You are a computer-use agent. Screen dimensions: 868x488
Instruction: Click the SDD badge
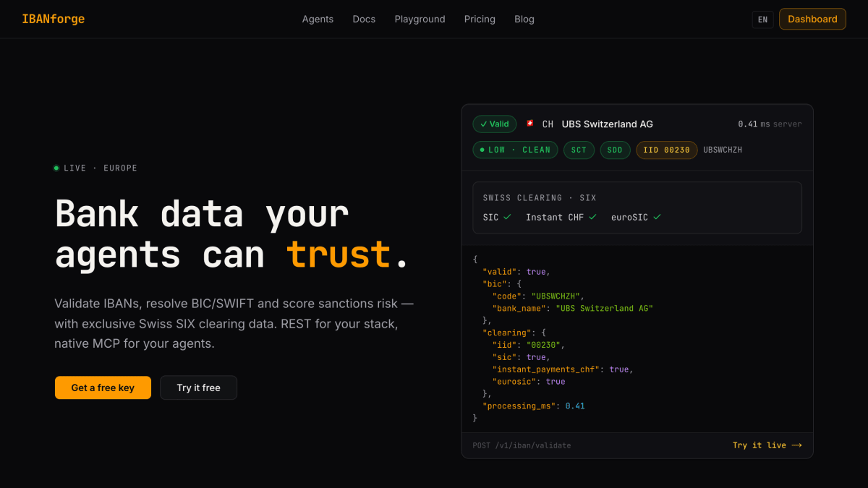[615, 150]
